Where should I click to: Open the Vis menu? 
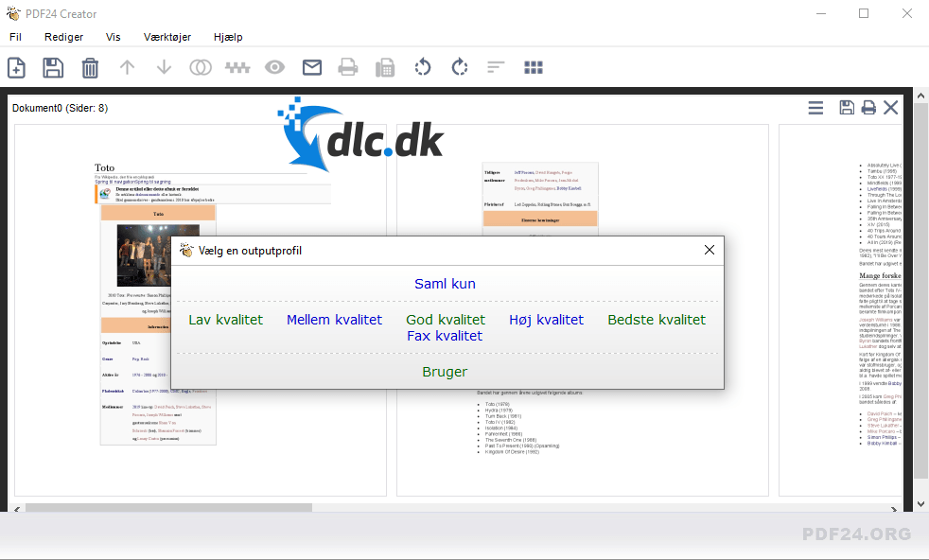click(114, 37)
